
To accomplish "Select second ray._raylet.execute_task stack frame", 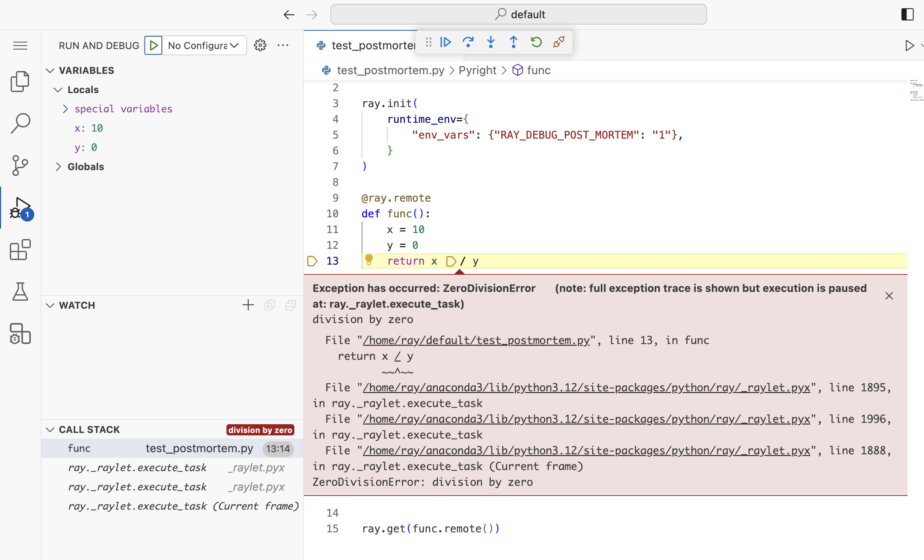I will pos(172,486).
